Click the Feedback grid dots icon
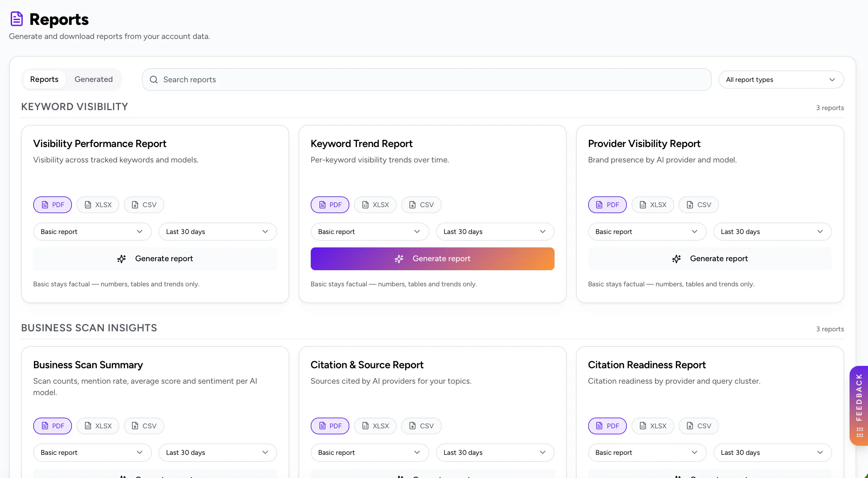The height and width of the screenshot is (478, 868). pos(860,432)
